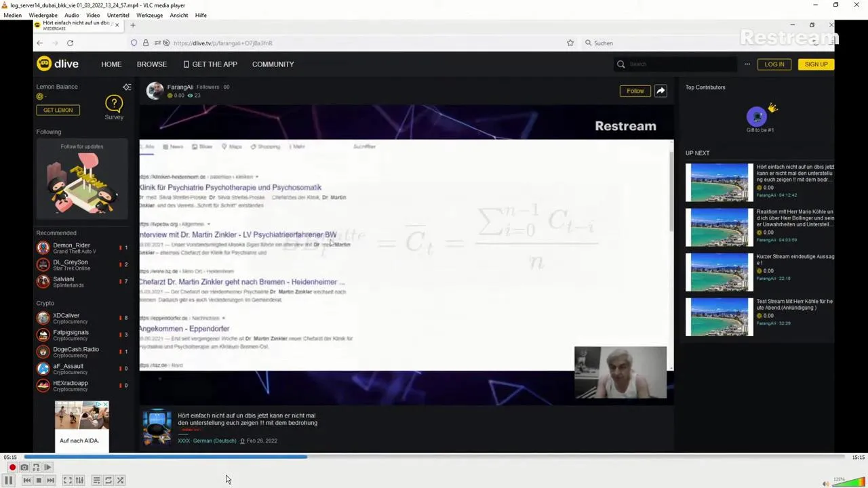Open DL_GreySon recommended channel
Screen dimensions: 868x488
click(x=81, y=265)
